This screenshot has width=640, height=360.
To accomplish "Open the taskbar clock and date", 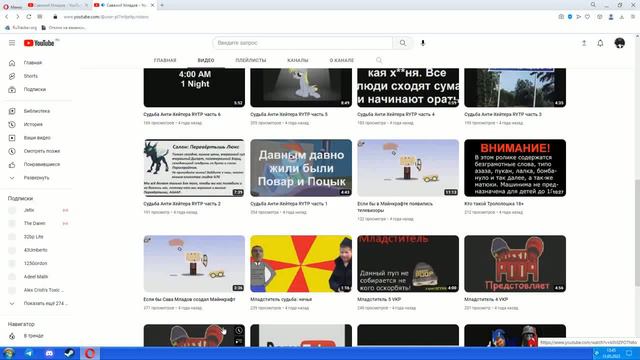I will (x=611, y=353).
